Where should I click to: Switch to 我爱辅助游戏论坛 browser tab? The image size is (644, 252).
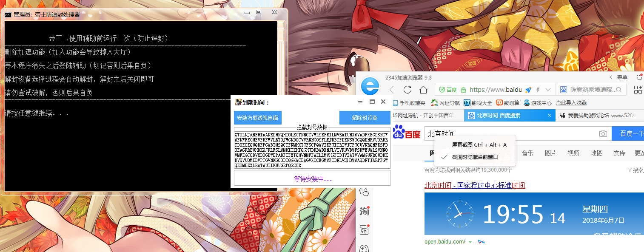coord(599,116)
